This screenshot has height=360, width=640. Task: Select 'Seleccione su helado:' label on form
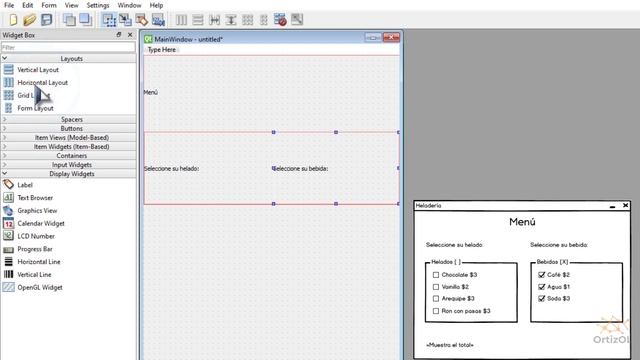point(171,168)
